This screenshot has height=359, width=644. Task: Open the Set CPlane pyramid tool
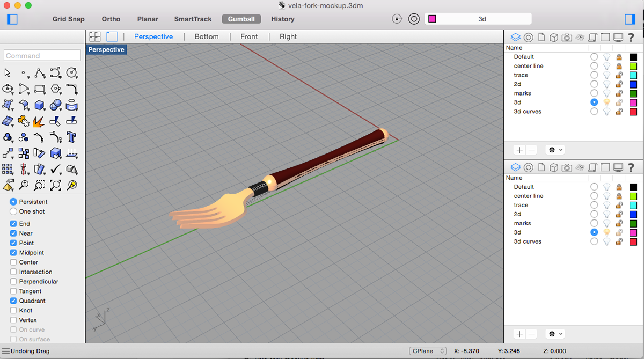point(8,185)
